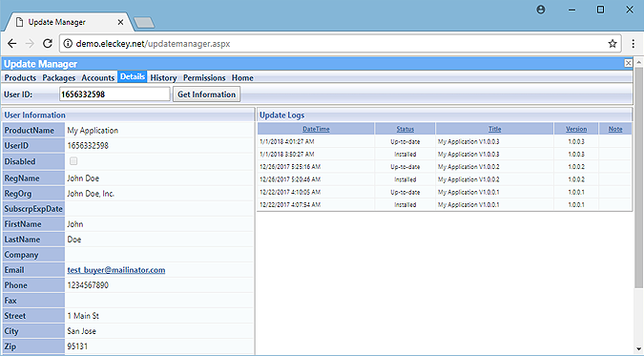View site information icon in address bar
Viewport: 644px width, 356px height.
point(68,44)
